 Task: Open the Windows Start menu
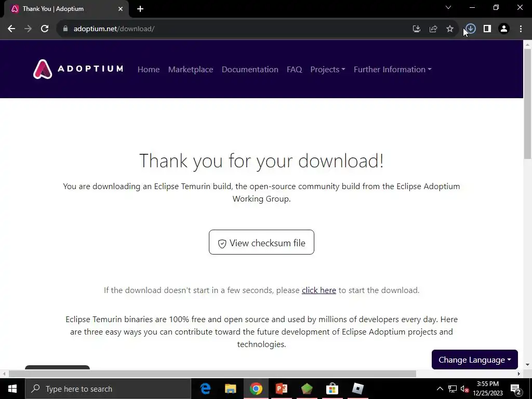(x=12, y=389)
